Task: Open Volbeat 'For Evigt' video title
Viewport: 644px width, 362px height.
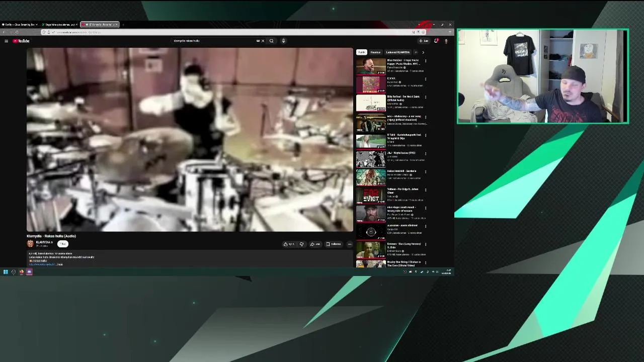Action: (403, 191)
